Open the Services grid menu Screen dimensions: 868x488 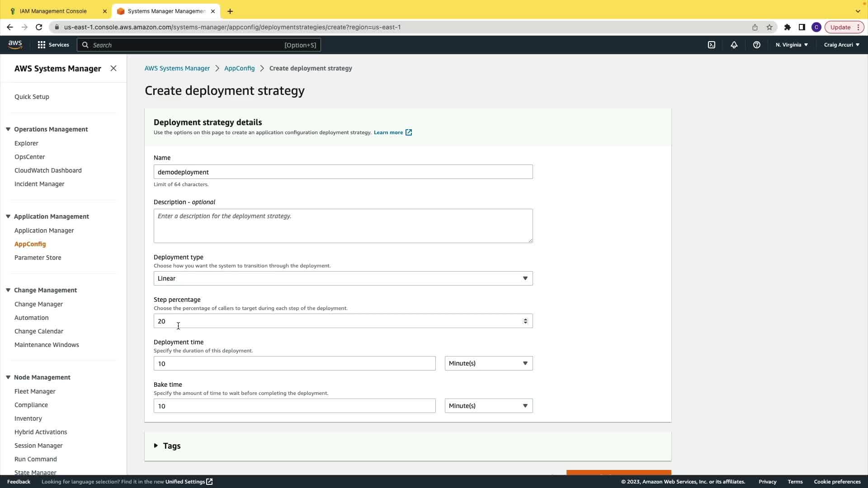click(x=53, y=45)
